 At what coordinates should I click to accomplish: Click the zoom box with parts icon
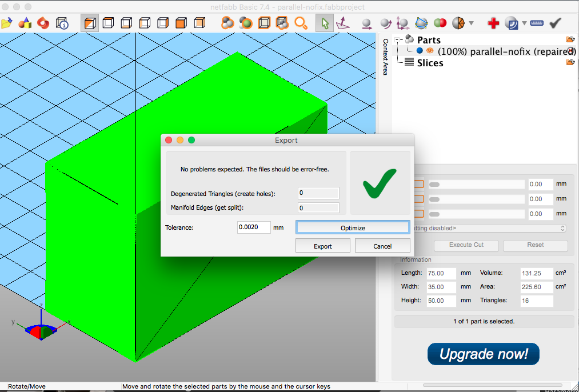(x=282, y=23)
